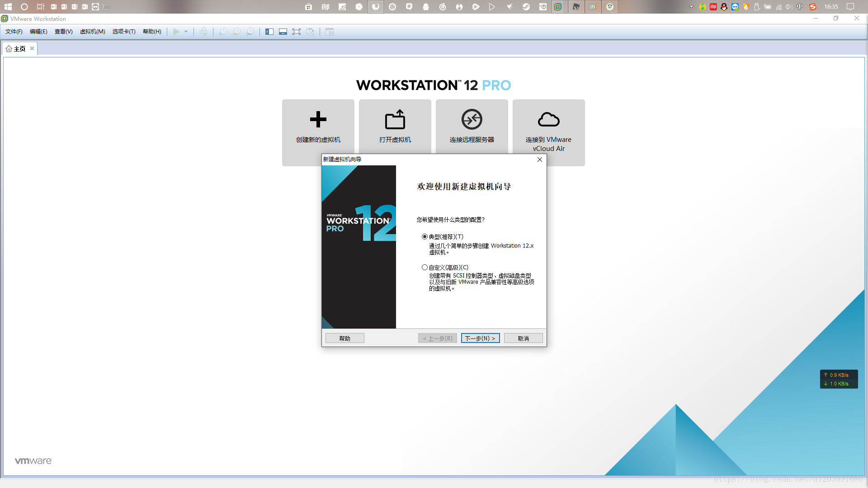Toggle the thumbnail bar toolbar icon
Screen dimensions: 868x488
click(283, 32)
